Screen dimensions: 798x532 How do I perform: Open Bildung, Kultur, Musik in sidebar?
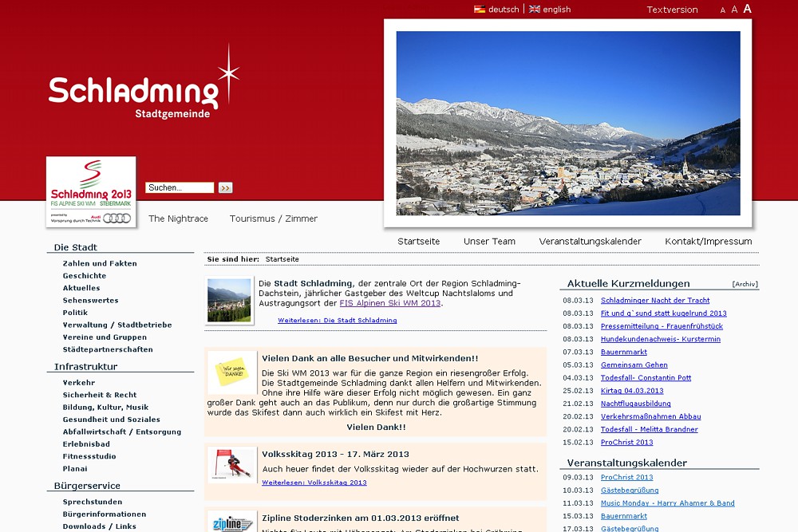105,407
